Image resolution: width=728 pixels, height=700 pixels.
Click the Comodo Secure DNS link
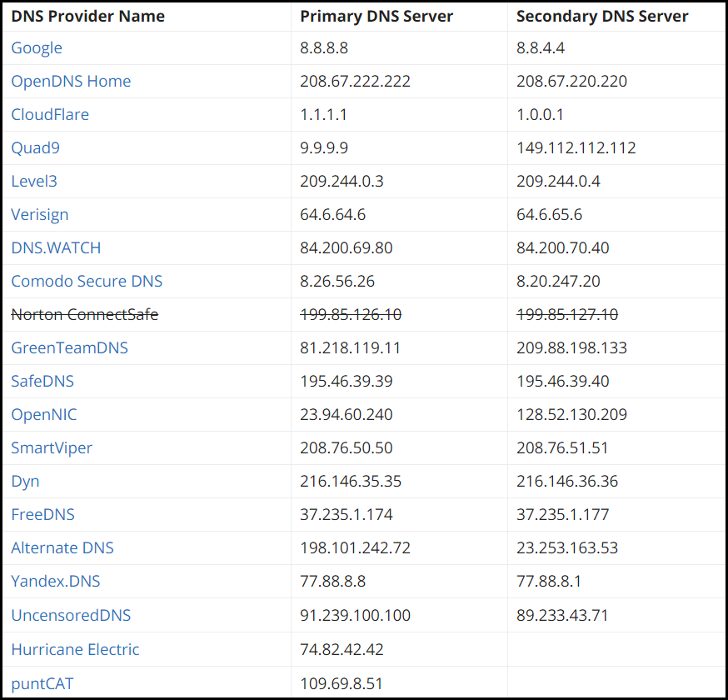(x=87, y=282)
